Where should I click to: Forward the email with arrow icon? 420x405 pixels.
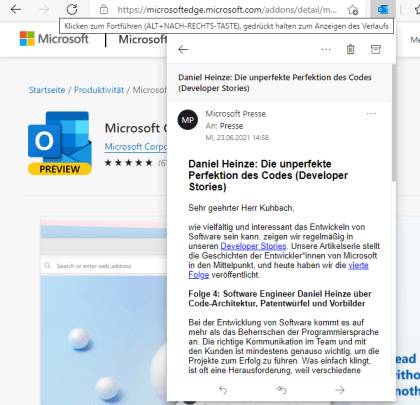(340, 390)
